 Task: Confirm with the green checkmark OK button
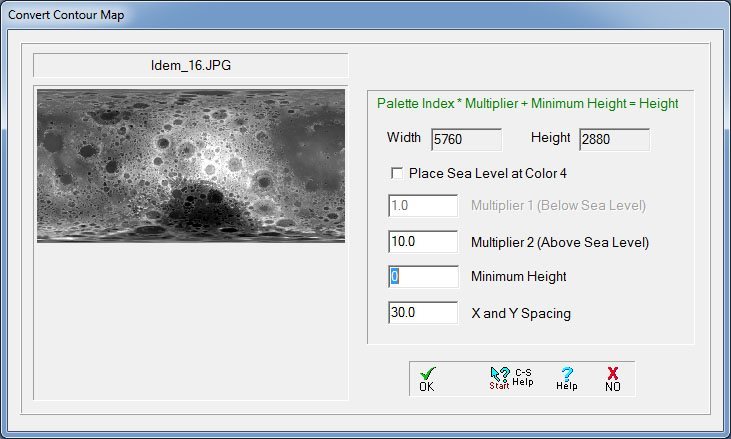(x=427, y=379)
